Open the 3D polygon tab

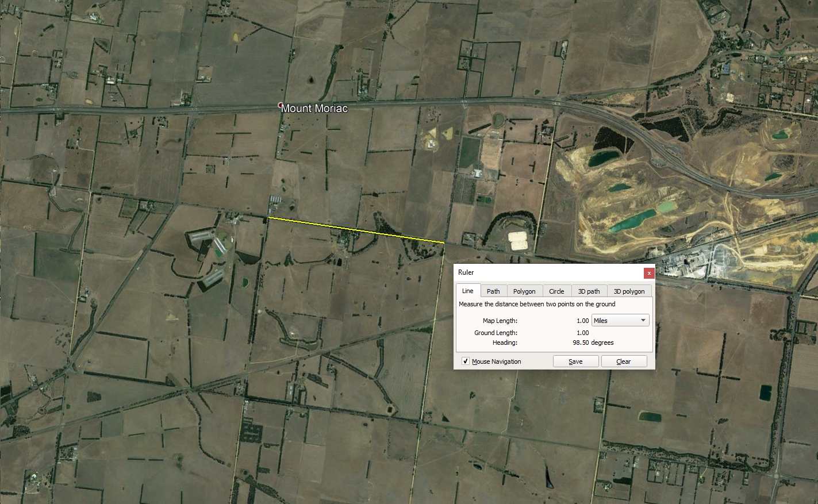pyautogui.click(x=629, y=291)
